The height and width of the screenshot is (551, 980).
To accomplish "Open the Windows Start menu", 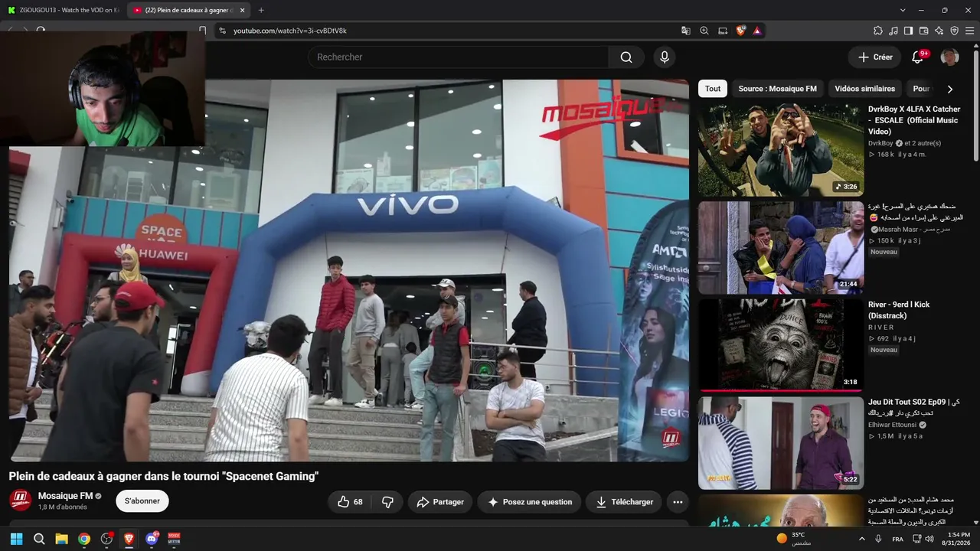I will [16, 539].
